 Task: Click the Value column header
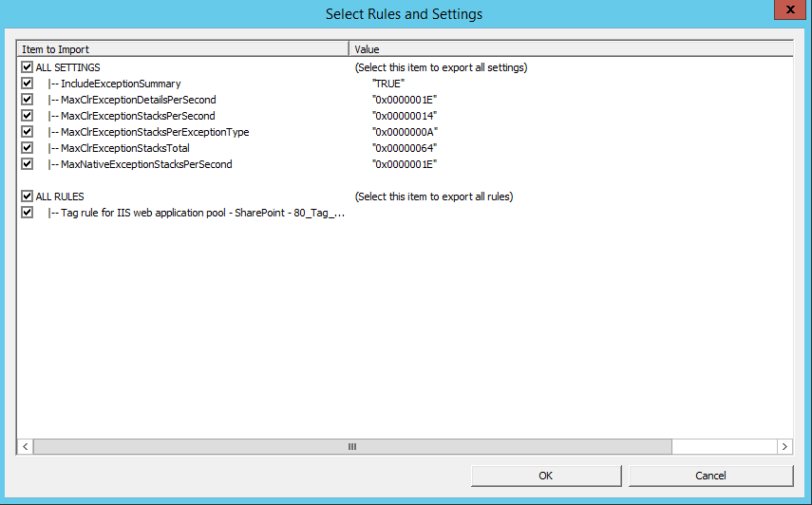570,48
